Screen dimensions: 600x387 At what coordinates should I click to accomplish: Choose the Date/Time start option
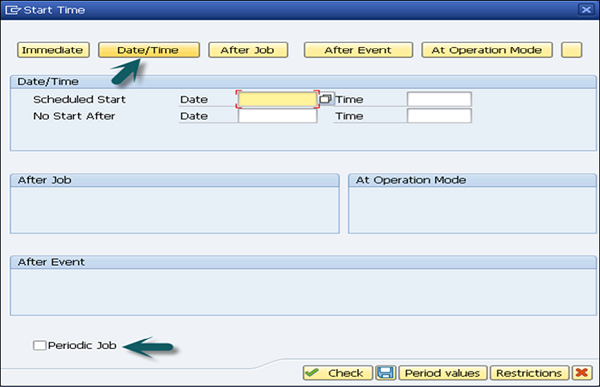(x=149, y=50)
